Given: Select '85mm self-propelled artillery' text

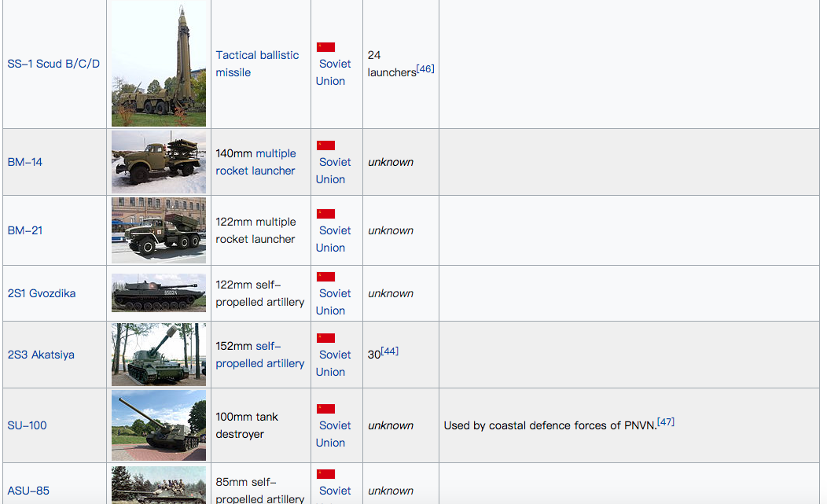Looking at the screenshot, I should [x=260, y=491].
